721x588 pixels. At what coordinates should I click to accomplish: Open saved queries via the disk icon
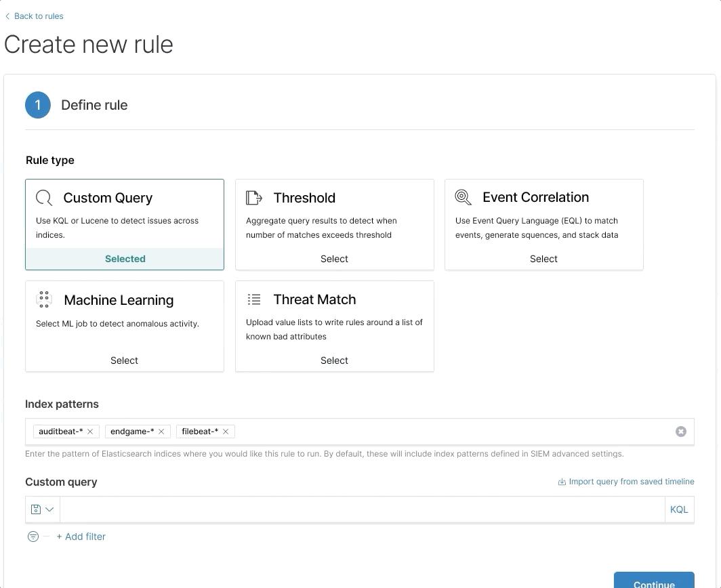click(35, 509)
